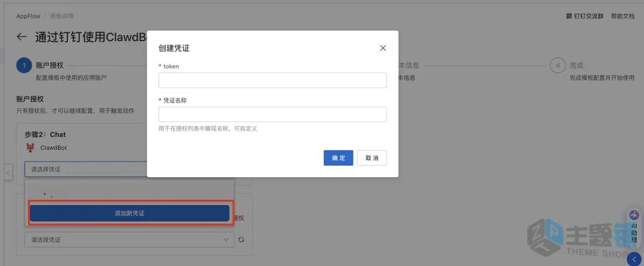Click the 模板详情 breadcrumb text
This screenshot has height=266, width=644.
point(61,17)
